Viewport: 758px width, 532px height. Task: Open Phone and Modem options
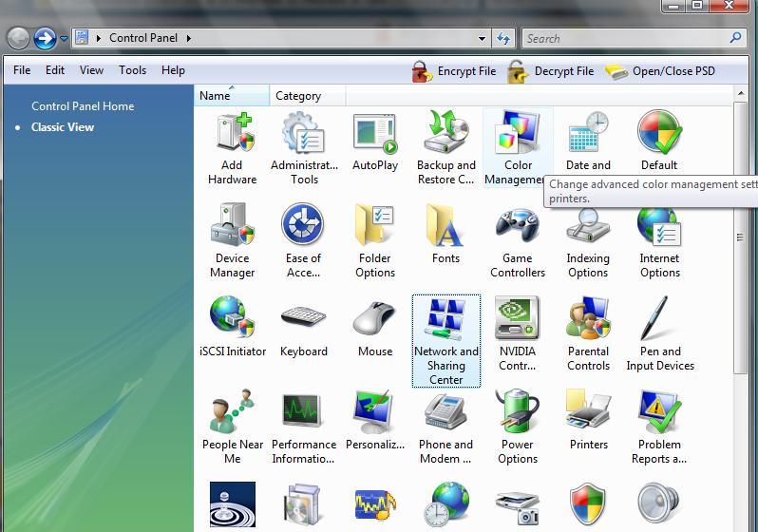click(445, 427)
